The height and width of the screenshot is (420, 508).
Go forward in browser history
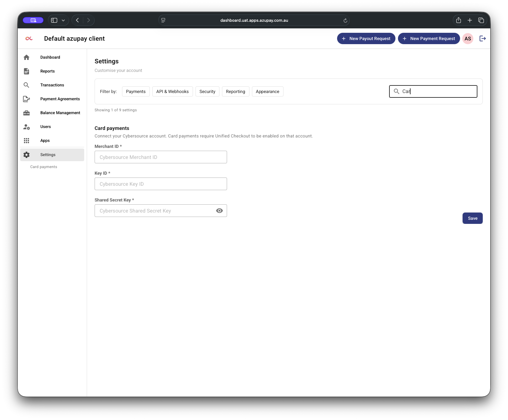(x=89, y=20)
